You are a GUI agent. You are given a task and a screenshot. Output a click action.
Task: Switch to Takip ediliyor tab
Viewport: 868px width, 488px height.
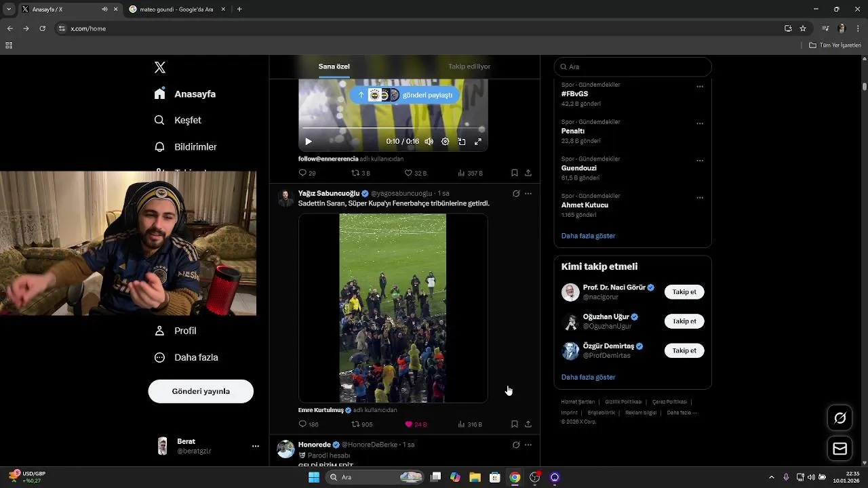click(469, 66)
